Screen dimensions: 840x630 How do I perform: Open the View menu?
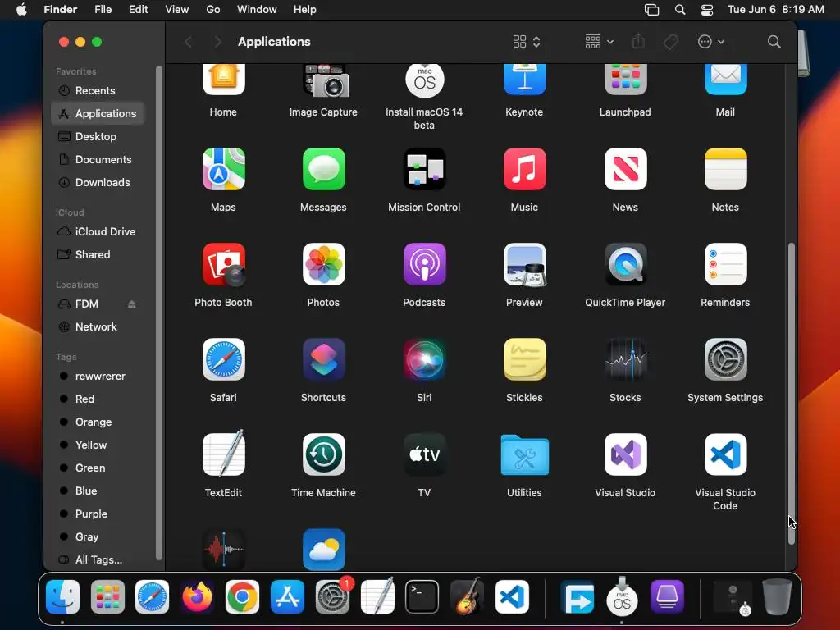coord(177,10)
